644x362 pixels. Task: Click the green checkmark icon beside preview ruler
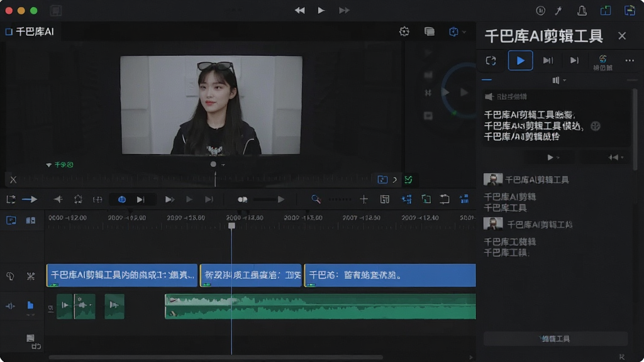(x=408, y=179)
